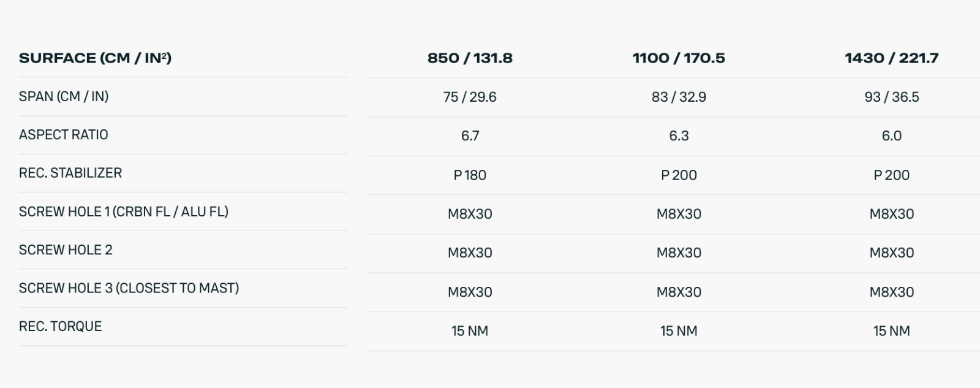The width and height of the screenshot is (980, 388).
Task: Click the Surface (CM / IN²) heading
Action: point(95,58)
